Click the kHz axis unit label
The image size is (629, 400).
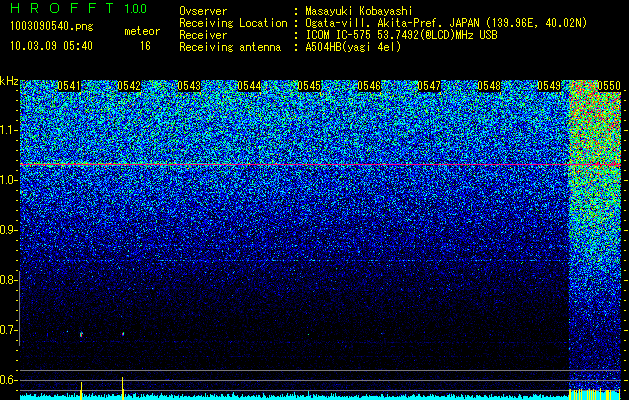[x=9, y=81]
